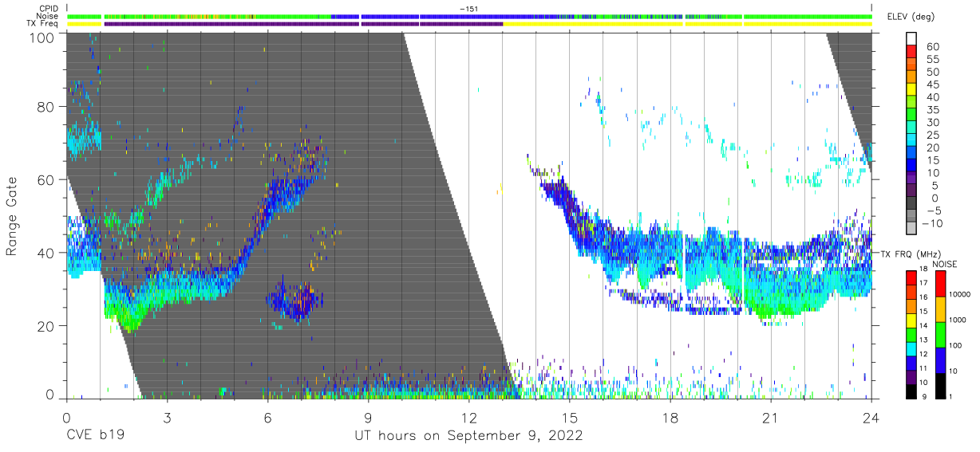Click the "ELEV (deg)" colour bar title
Image resolution: width=980 pixels, height=452 pixels.
(911, 17)
